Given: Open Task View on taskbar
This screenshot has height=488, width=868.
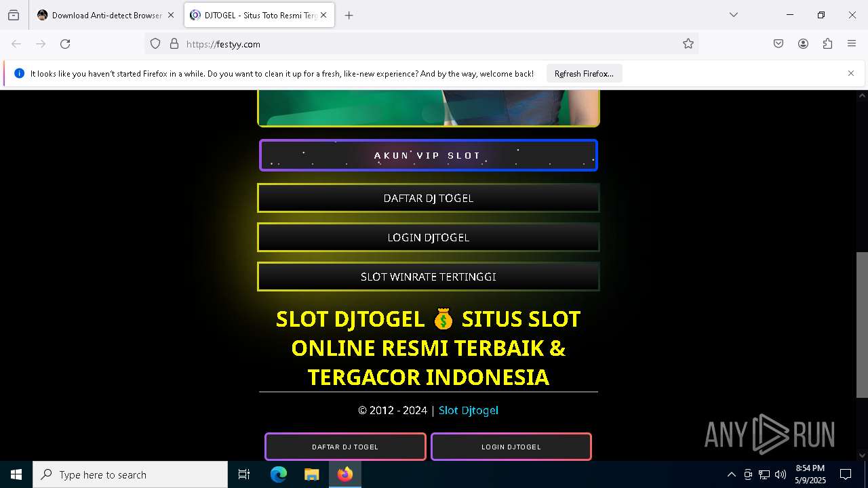Looking at the screenshot, I should [244, 474].
